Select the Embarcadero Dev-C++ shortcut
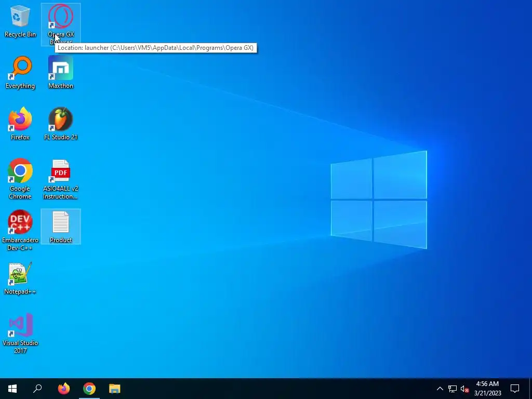Viewport: 532px width, 399px height. [20, 230]
